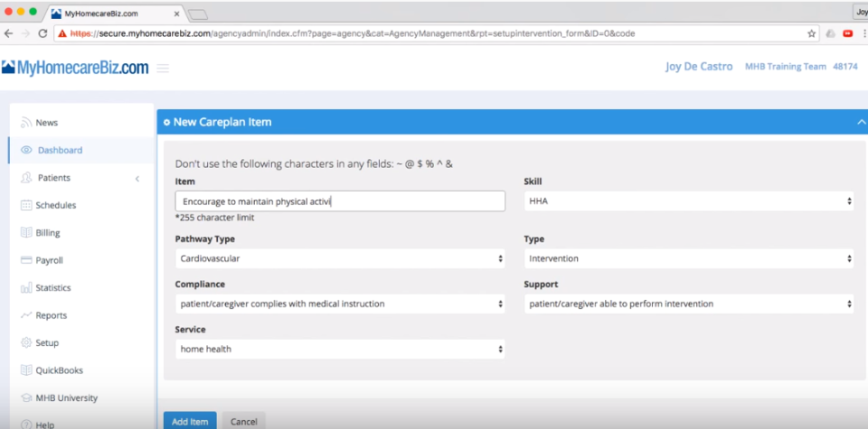Screen dimensions: 868x429
Task: Click the Add Item button
Action: [x=190, y=421]
